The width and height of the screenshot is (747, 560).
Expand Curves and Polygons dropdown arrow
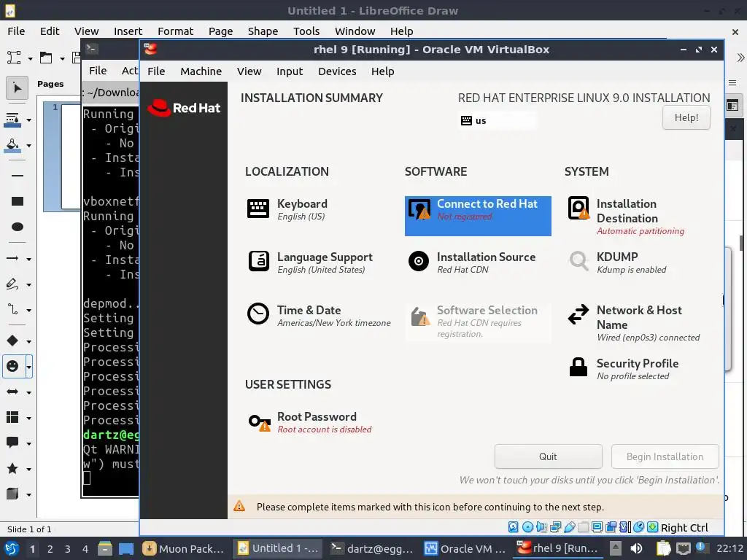click(x=28, y=285)
